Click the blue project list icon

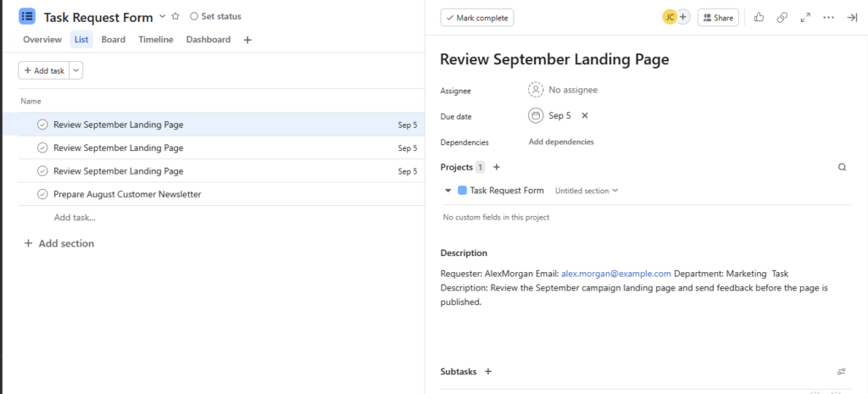click(x=27, y=16)
